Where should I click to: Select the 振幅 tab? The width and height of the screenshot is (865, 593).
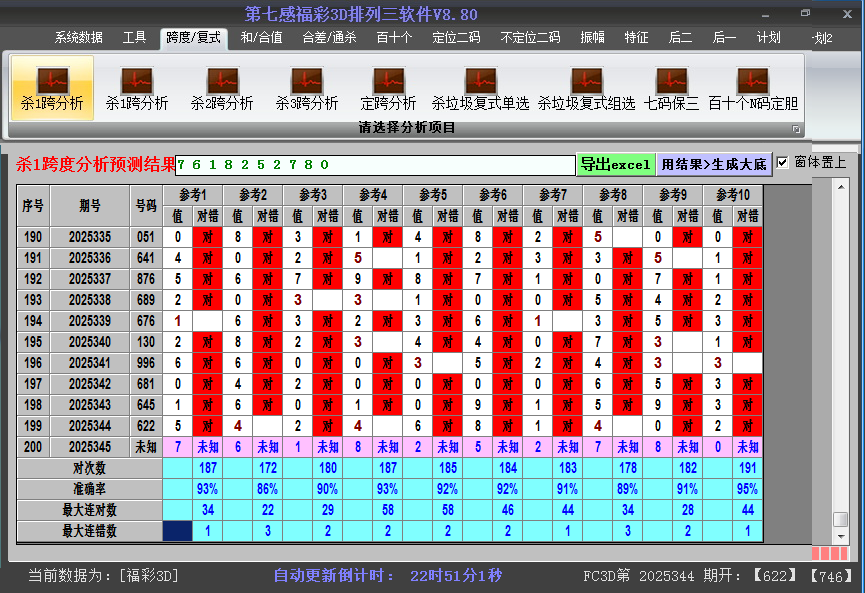point(593,38)
